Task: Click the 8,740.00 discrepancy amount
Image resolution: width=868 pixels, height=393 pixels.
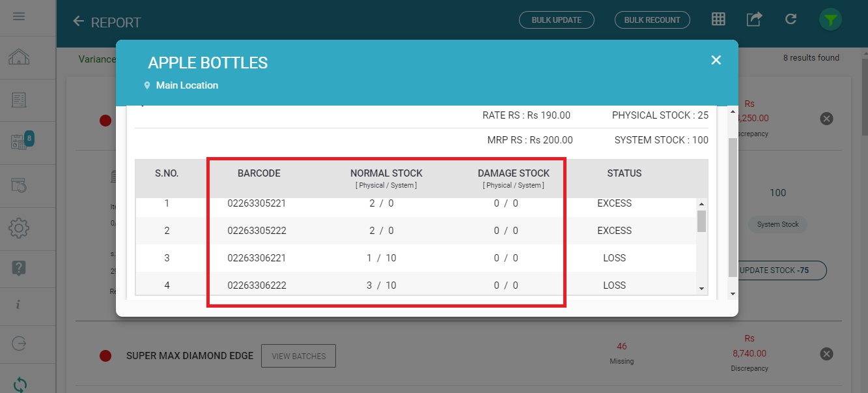Action: click(749, 353)
